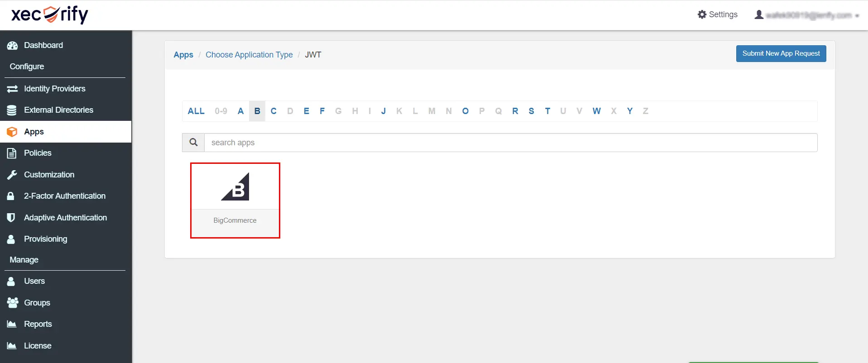Click the Identity Providers arrows icon
The height and width of the screenshot is (363, 868).
pos(12,89)
